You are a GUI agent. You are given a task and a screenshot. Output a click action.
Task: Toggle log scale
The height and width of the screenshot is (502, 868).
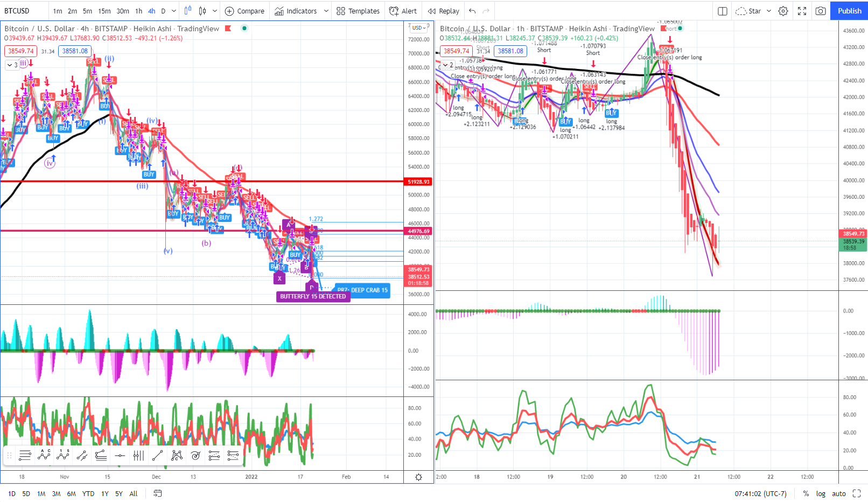coord(821,493)
